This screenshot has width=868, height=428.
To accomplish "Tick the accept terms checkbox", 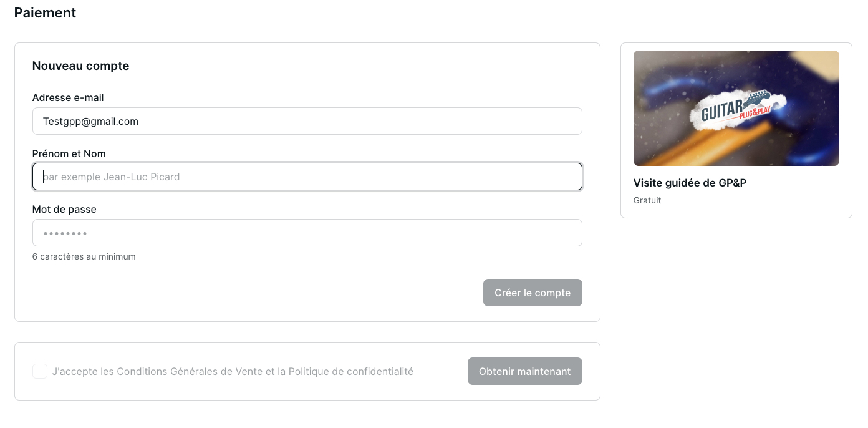I will coord(40,371).
